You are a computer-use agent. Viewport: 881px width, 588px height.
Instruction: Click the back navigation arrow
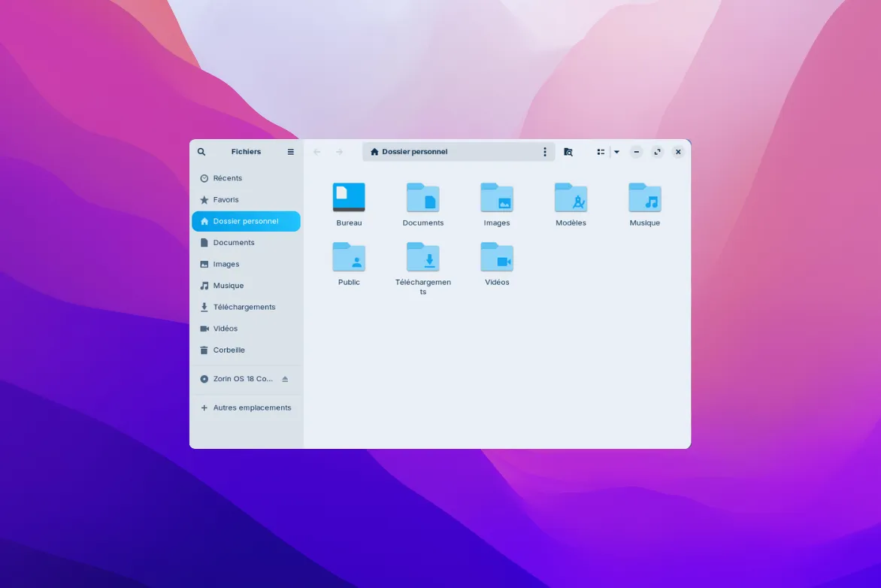pyautogui.click(x=316, y=151)
